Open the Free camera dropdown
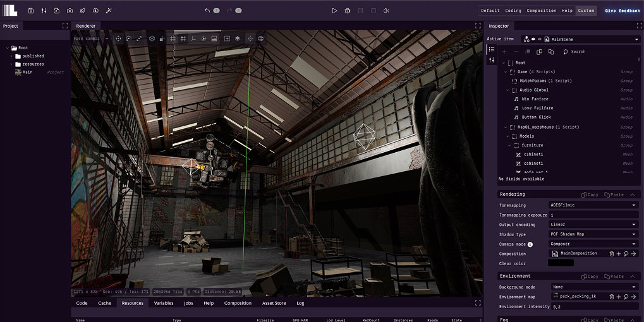 click(91, 39)
